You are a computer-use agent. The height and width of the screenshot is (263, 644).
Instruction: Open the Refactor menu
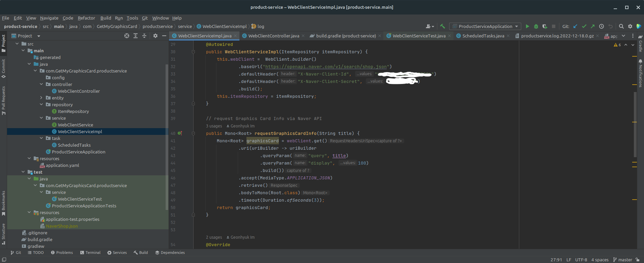click(86, 18)
